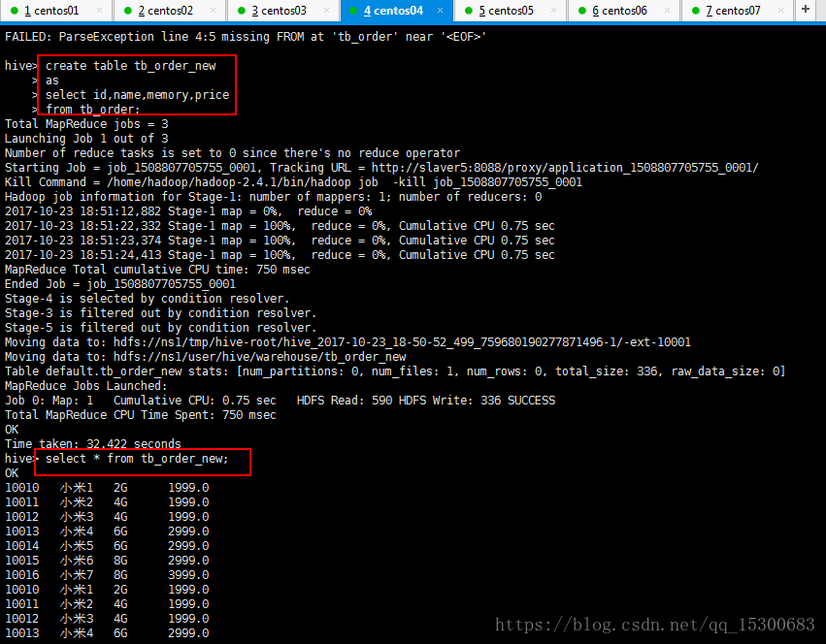826x644 pixels.
Task: Close the centos02 tab
Action: [x=213, y=11]
